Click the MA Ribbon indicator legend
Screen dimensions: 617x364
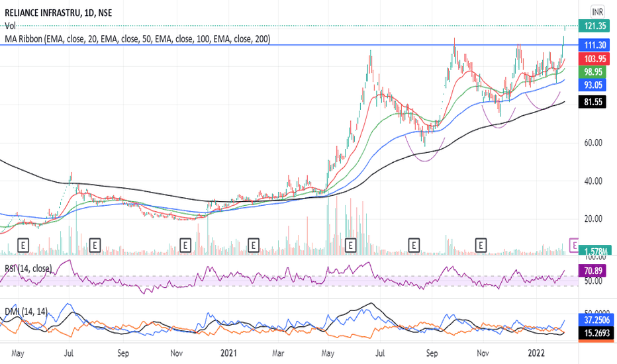(x=137, y=39)
